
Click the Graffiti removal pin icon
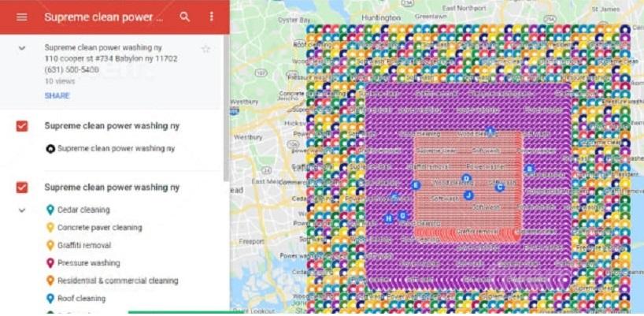[x=50, y=245]
